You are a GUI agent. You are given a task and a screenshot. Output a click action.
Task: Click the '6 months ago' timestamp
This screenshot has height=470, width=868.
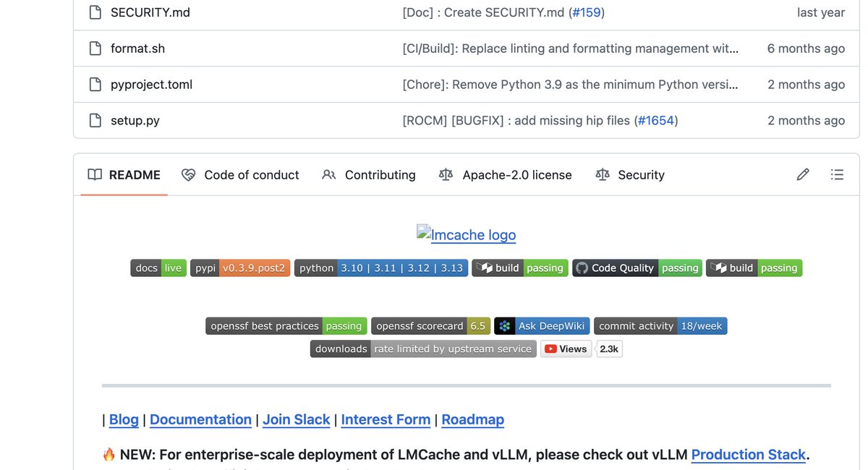(806, 48)
